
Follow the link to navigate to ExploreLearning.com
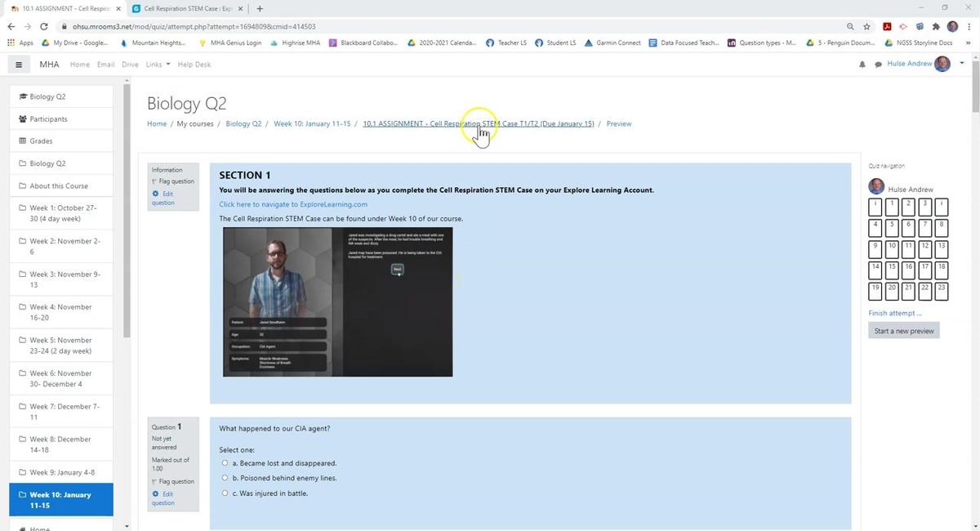pyautogui.click(x=293, y=204)
